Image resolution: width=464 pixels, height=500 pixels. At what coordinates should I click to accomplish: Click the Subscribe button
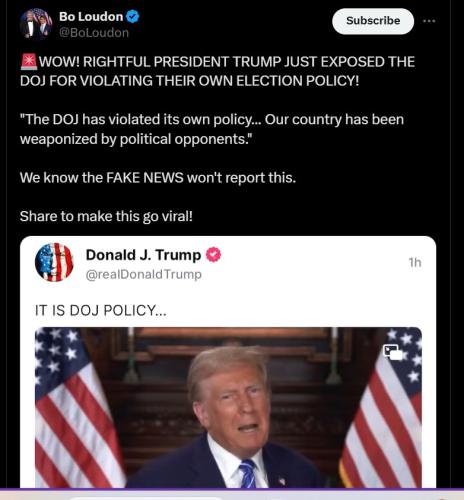coord(373,21)
